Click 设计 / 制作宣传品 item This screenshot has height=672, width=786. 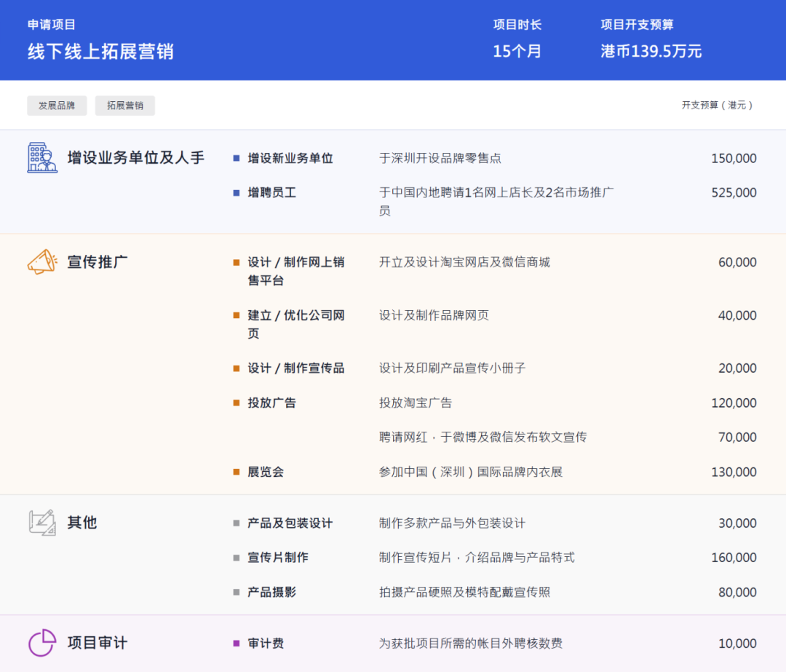[295, 368]
